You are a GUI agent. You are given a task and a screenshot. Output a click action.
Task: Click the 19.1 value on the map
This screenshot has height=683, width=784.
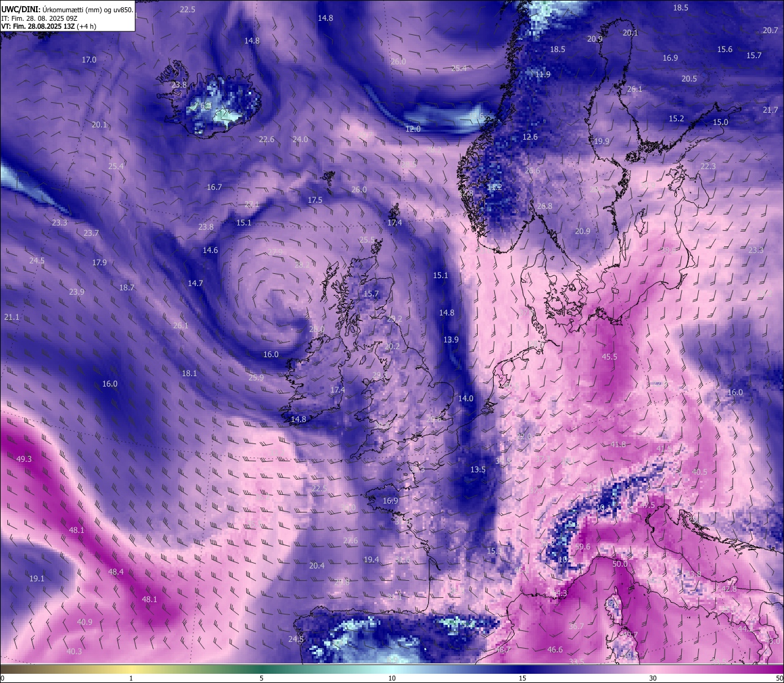37,578
